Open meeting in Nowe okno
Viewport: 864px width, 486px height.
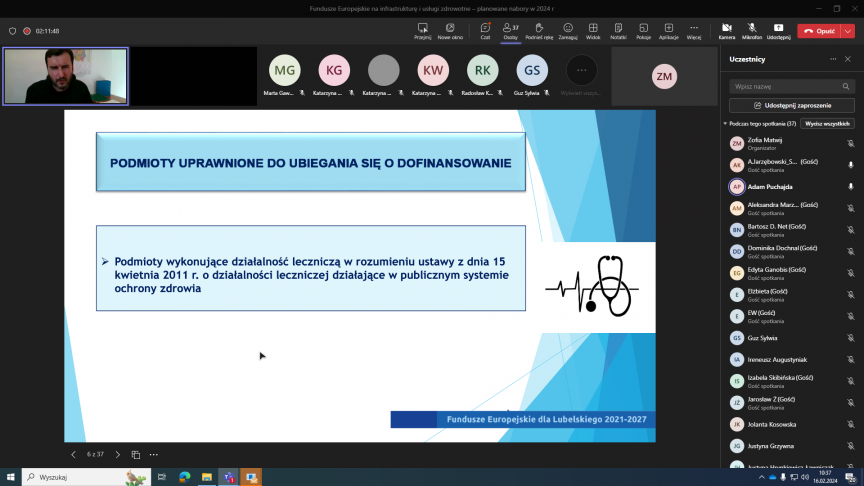450,31
